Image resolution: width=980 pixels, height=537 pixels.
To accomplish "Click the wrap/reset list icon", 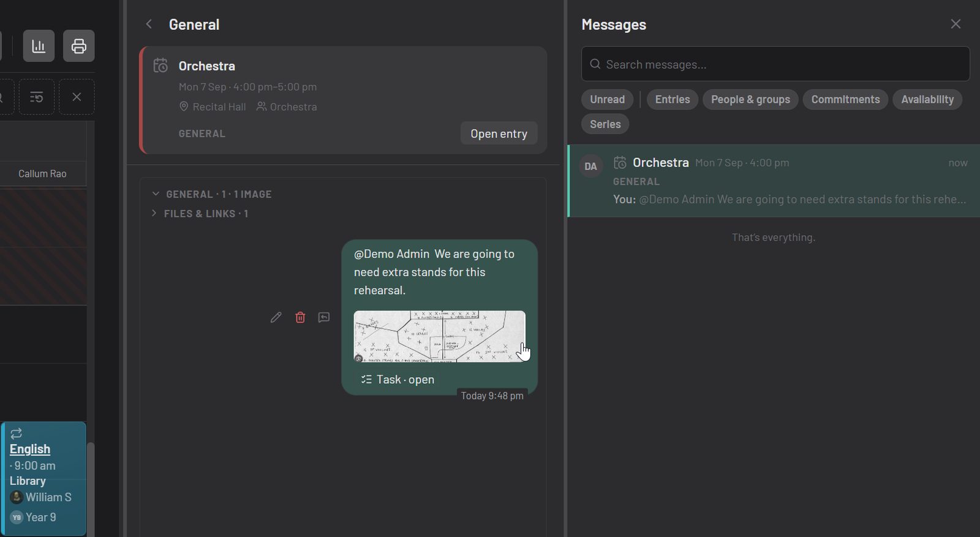I will (x=37, y=97).
